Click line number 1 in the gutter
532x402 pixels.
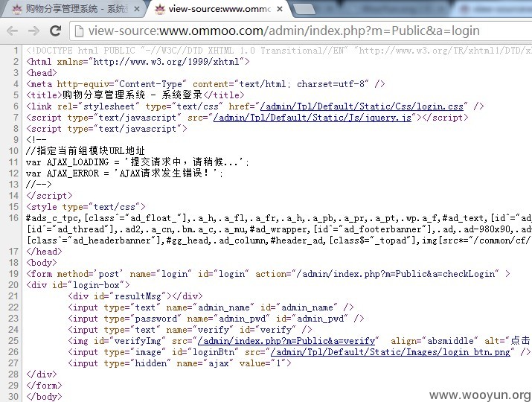[x=16, y=51]
